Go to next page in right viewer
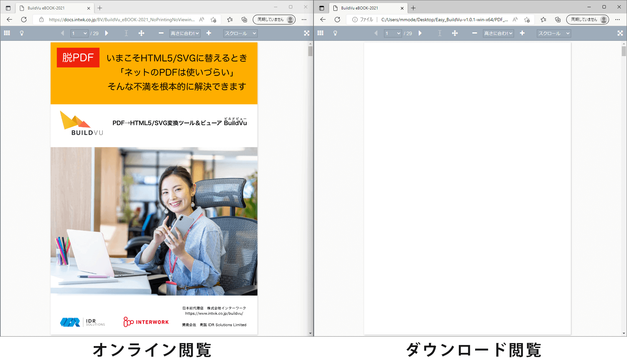The image size is (627, 364). (420, 33)
